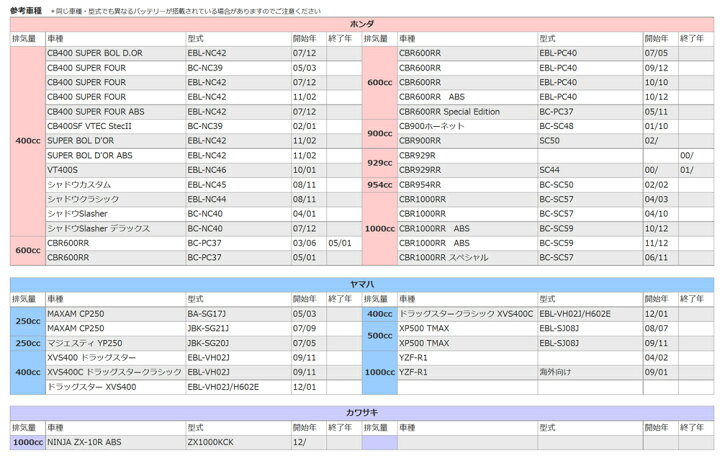Select start year 01/10 for CB900ホーネット
The image size is (720, 456).
click(656, 126)
